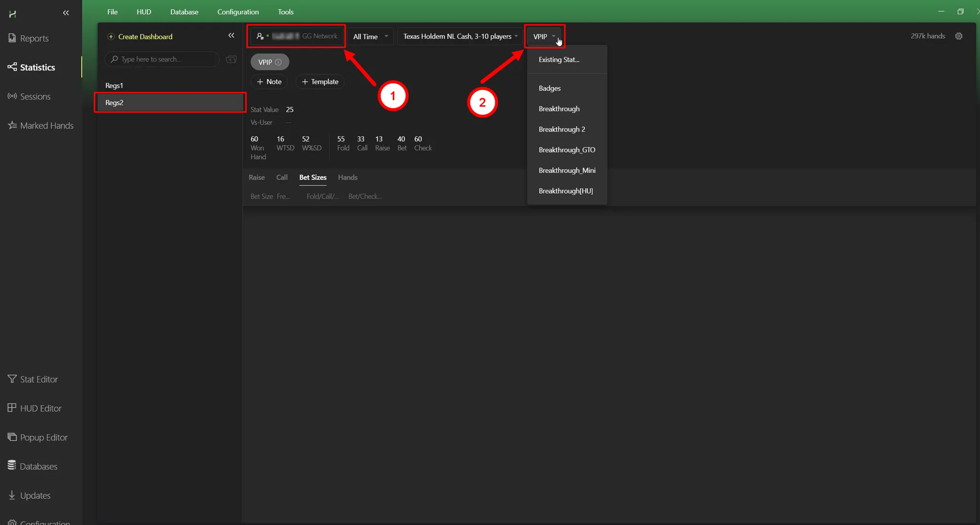Open the Reports section icon
The height and width of the screenshot is (525, 980).
tap(12, 38)
